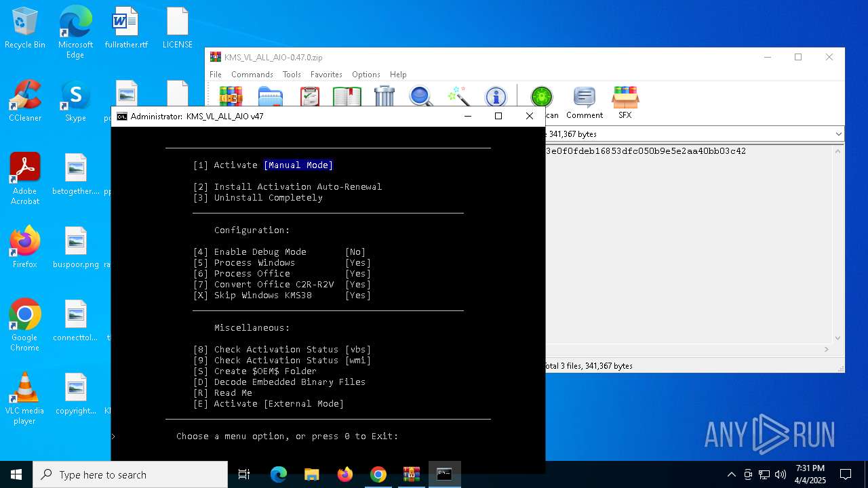Image resolution: width=868 pixels, height=488 pixels.
Task: Open the Help menu in WinRAR
Action: point(398,75)
